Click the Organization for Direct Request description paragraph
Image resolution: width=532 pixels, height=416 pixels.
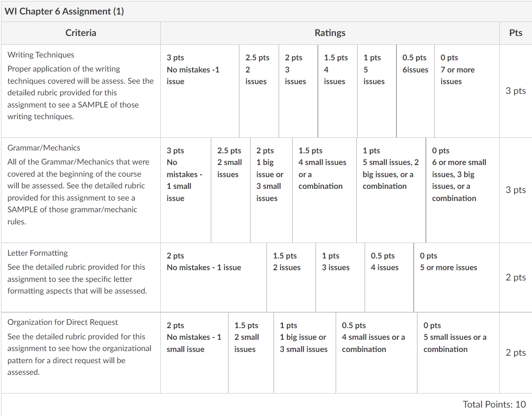79,354
